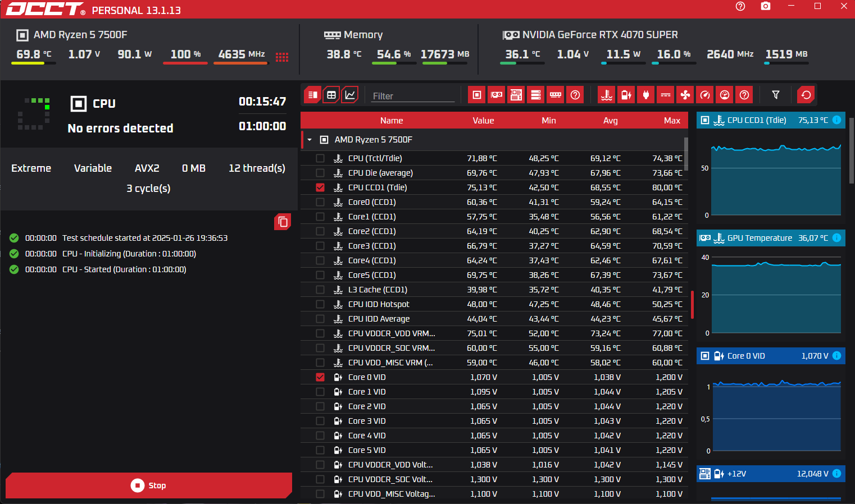Open info for the CPU CCD1 (Tdie) graph
The height and width of the screenshot is (504, 855).
836,120
